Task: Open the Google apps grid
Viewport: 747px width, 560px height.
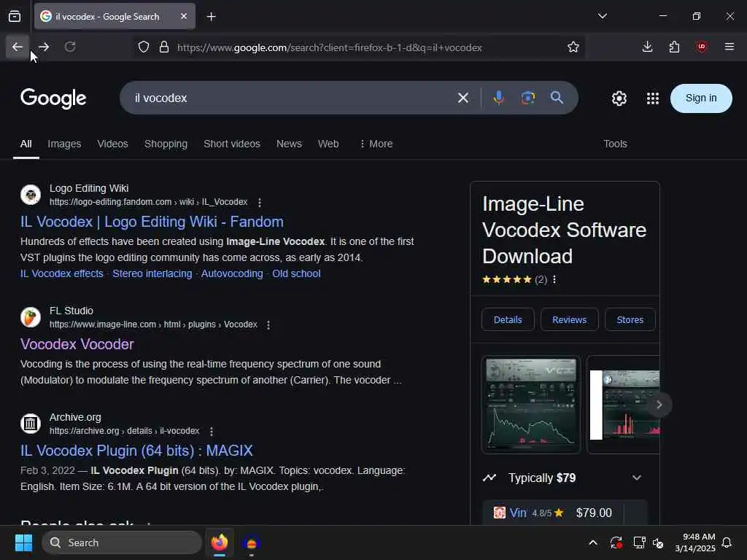Action: [653, 98]
